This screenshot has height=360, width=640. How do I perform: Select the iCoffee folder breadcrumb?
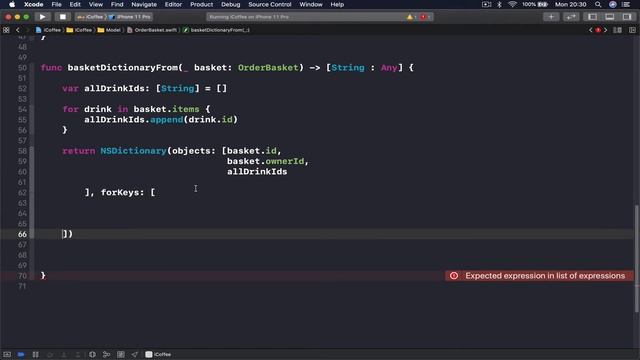pyautogui.click(x=80, y=30)
